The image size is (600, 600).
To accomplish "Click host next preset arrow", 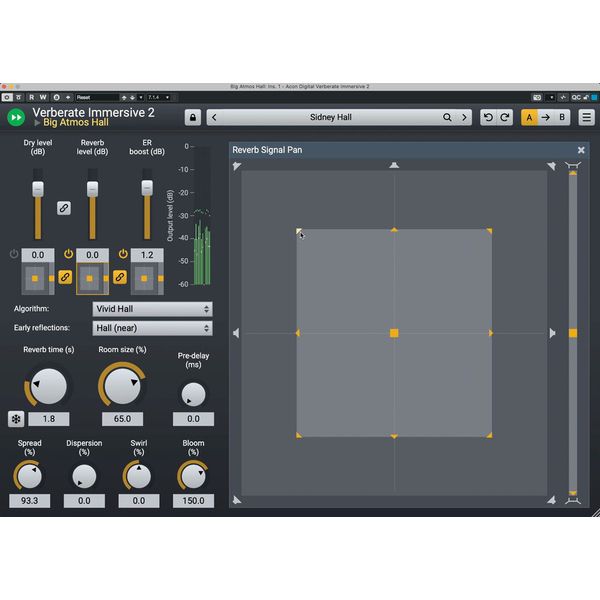I will pos(132,98).
